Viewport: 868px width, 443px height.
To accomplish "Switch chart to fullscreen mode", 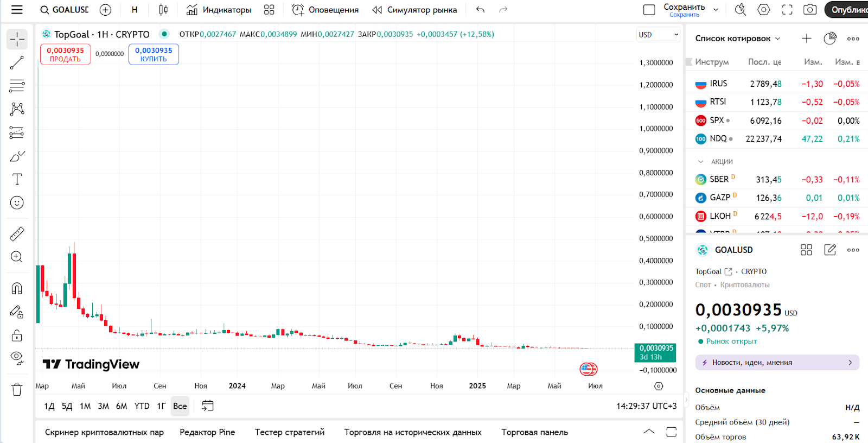I will click(787, 10).
